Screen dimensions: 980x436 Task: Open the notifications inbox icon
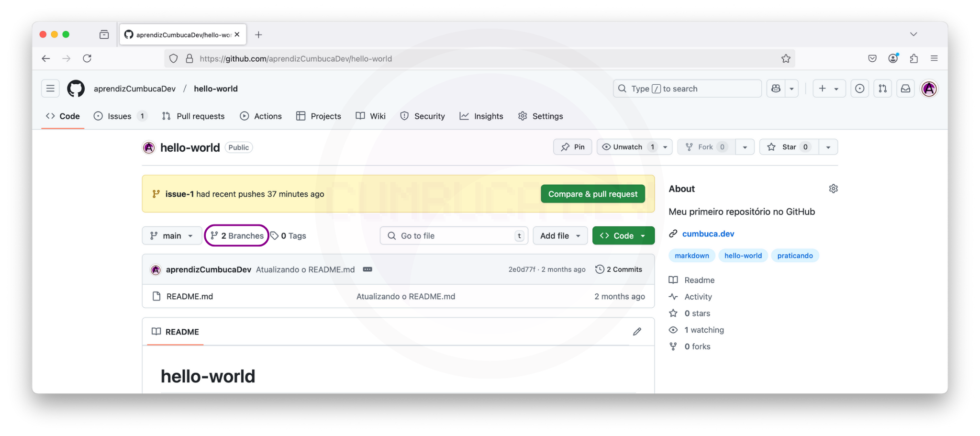pyautogui.click(x=905, y=89)
